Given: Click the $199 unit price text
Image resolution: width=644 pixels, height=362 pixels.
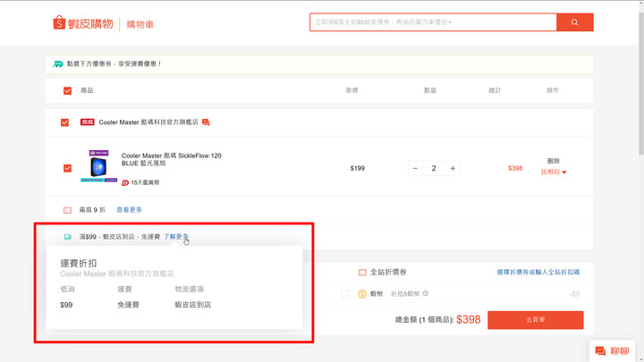Looking at the screenshot, I should (357, 168).
